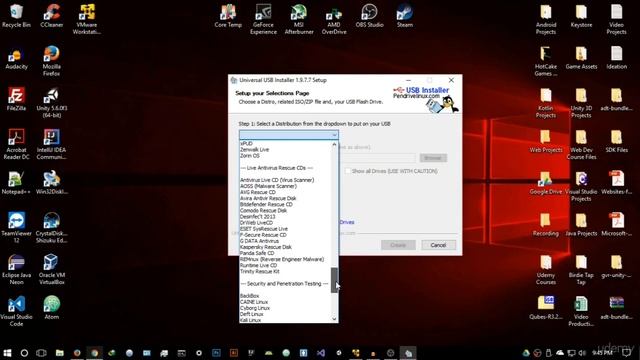This screenshot has width=640, height=360.
Task: Open Android Projects folder
Action: click(546, 19)
